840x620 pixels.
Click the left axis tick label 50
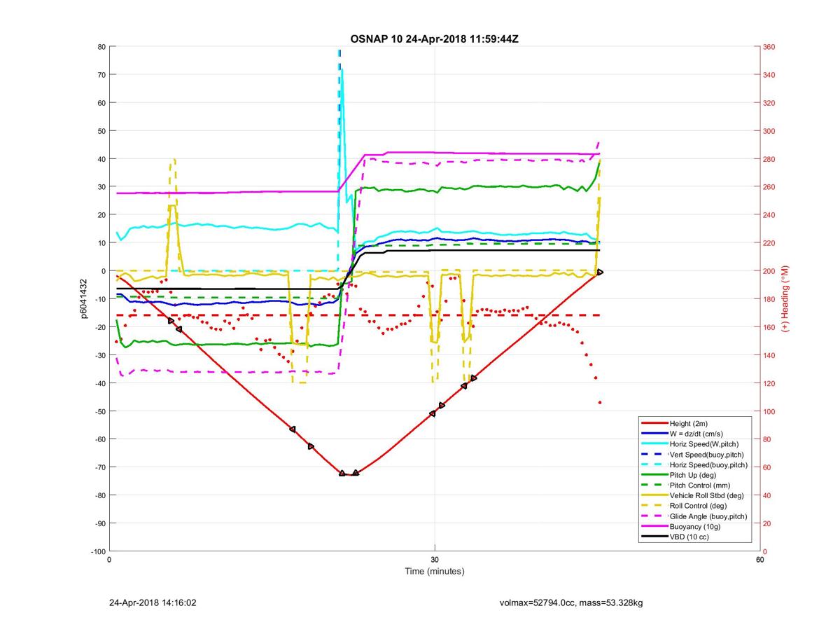[101, 131]
